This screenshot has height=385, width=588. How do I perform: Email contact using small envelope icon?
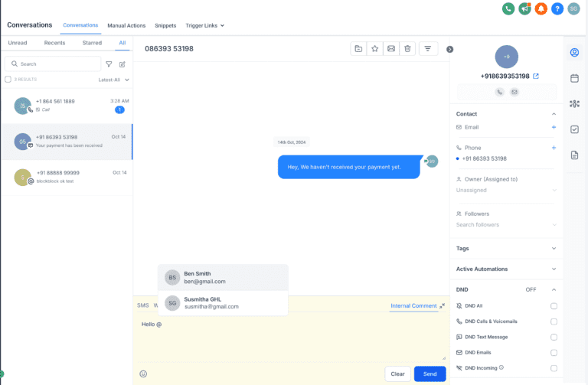click(514, 92)
